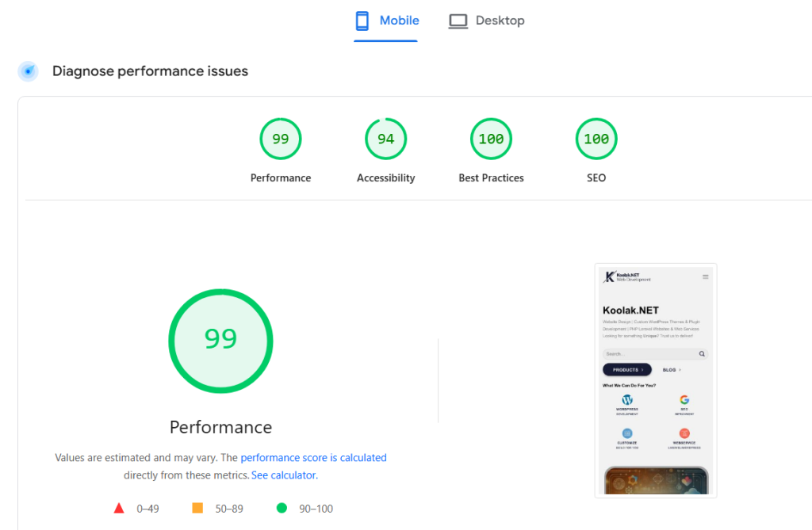The height and width of the screenshot is (530, 812).
Task: Click the BLOG link in the preview
Action: [x=672, y=370]
